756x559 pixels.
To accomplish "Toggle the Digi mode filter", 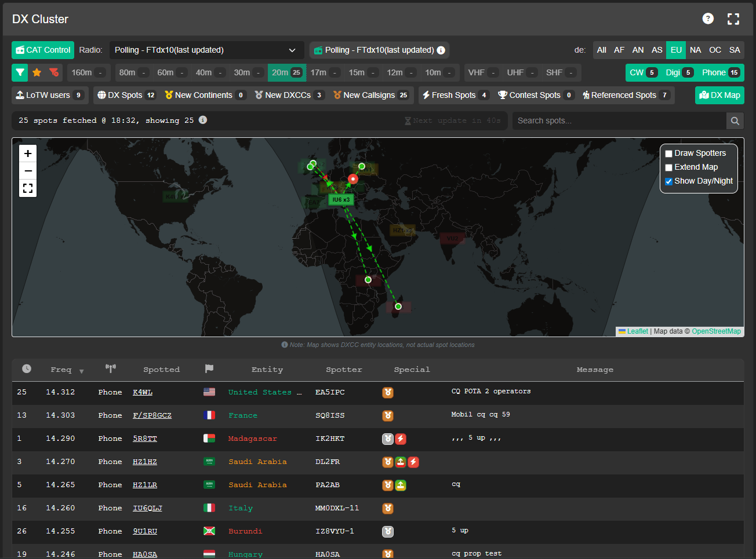I will click(679, 72).
